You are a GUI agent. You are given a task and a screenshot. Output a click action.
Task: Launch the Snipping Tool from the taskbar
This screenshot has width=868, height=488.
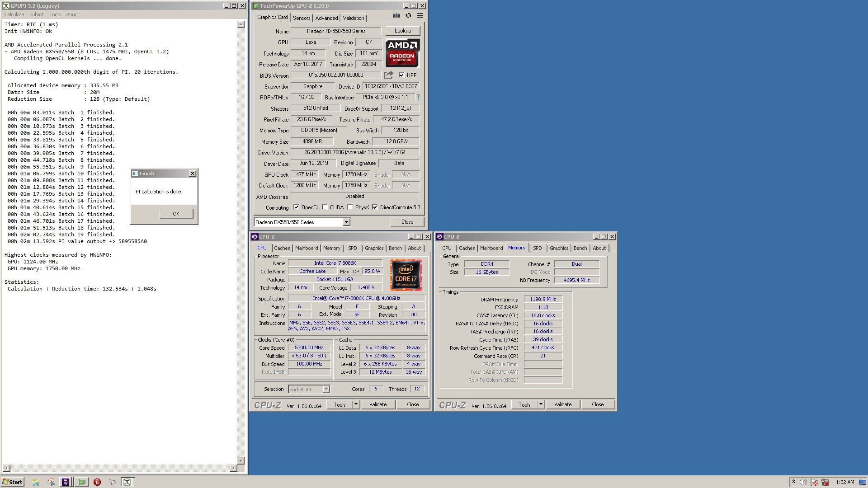tap(51, 482)
